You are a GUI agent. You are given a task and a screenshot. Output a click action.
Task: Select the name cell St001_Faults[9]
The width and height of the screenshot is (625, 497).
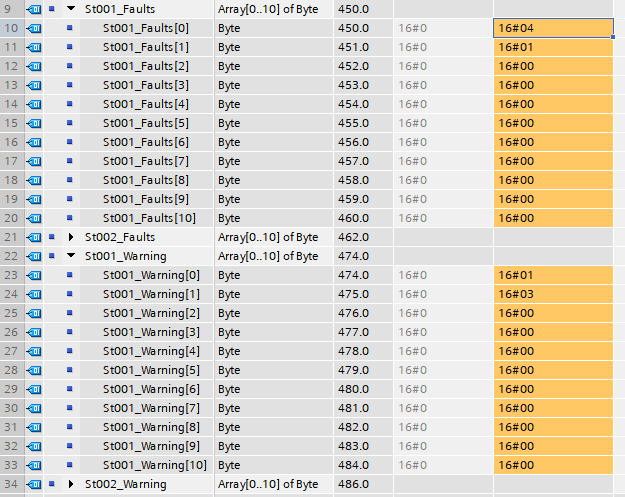pos(146,199)
